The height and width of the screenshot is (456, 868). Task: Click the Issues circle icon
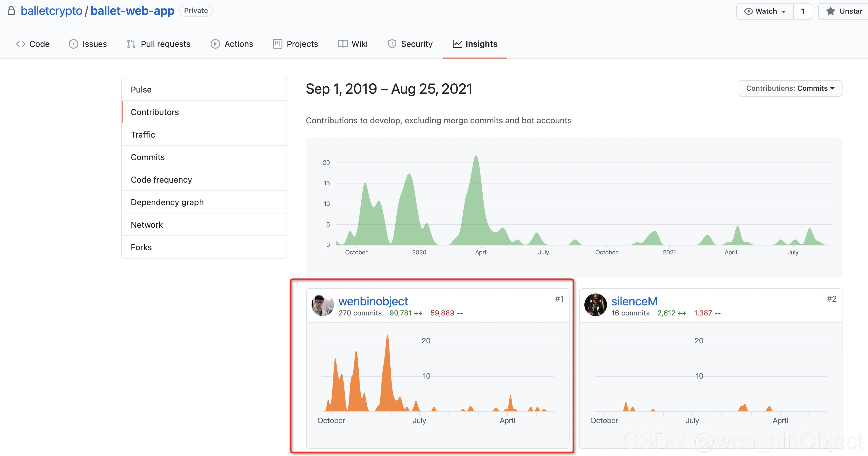(74, 44)
